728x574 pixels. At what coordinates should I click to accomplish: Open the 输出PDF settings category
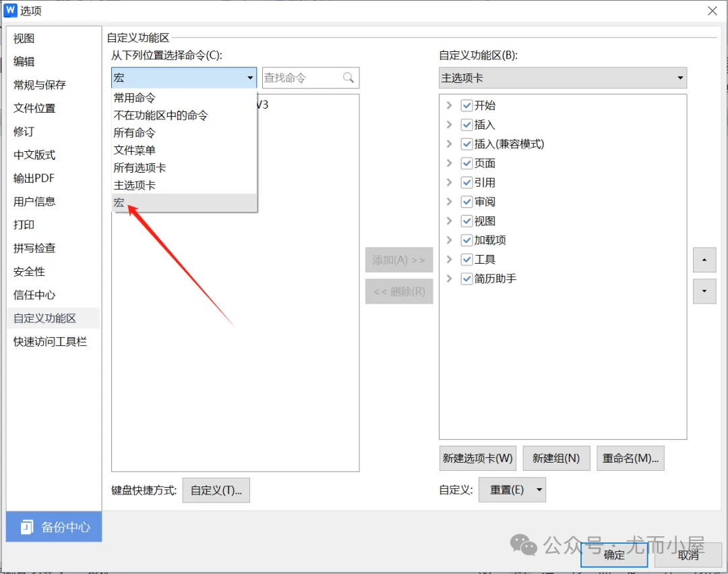(x=53, y=178)
